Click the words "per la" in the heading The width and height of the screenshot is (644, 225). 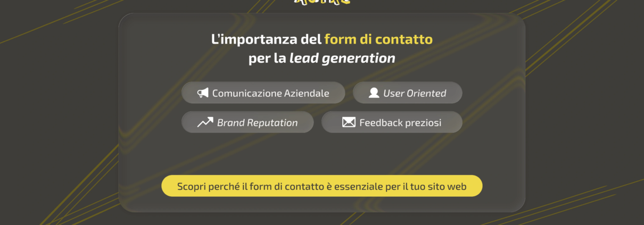click(267, 58)
